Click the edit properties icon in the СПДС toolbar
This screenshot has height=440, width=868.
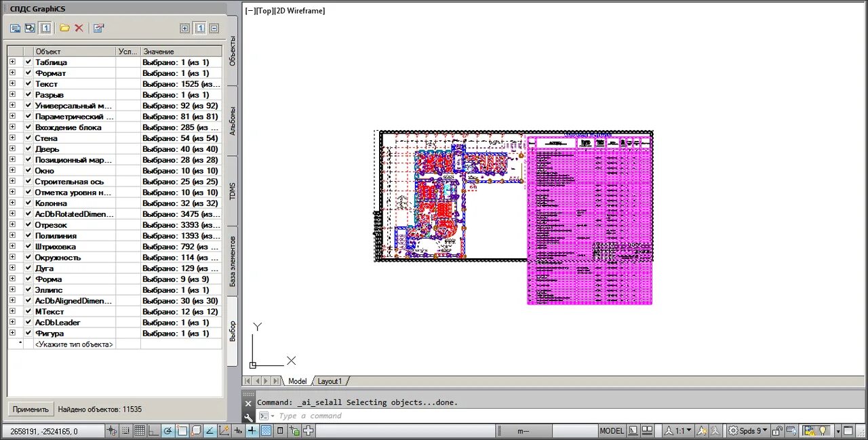pyautogui.click(x=98, y=28)
